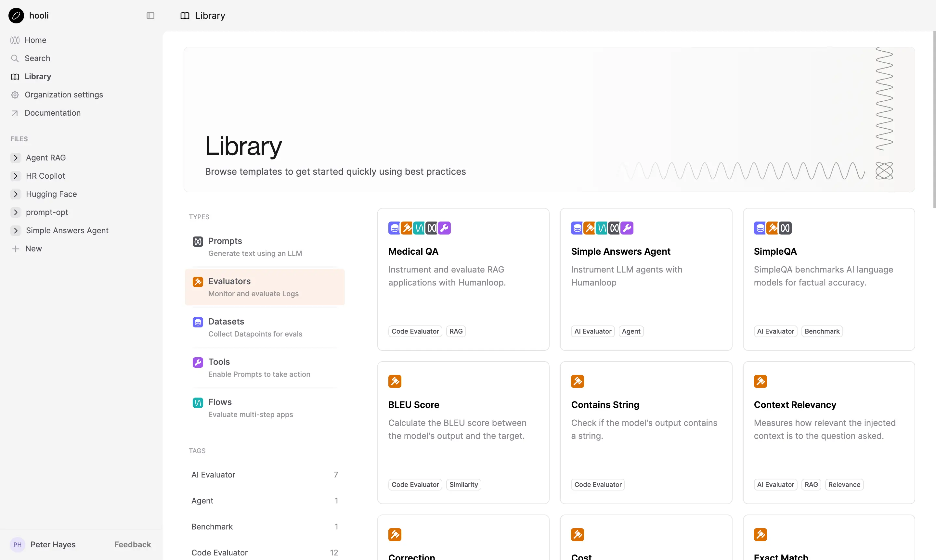Open the Medical QA template card
Image resolution: width=936 pixels, height=560 pixels.
(x=463, y=279)
